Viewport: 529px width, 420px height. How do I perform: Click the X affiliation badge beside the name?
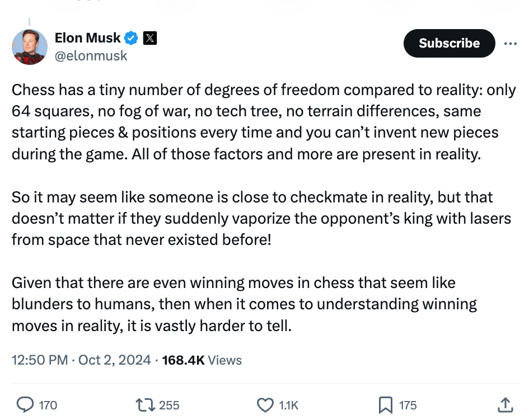tap(149, 38)
